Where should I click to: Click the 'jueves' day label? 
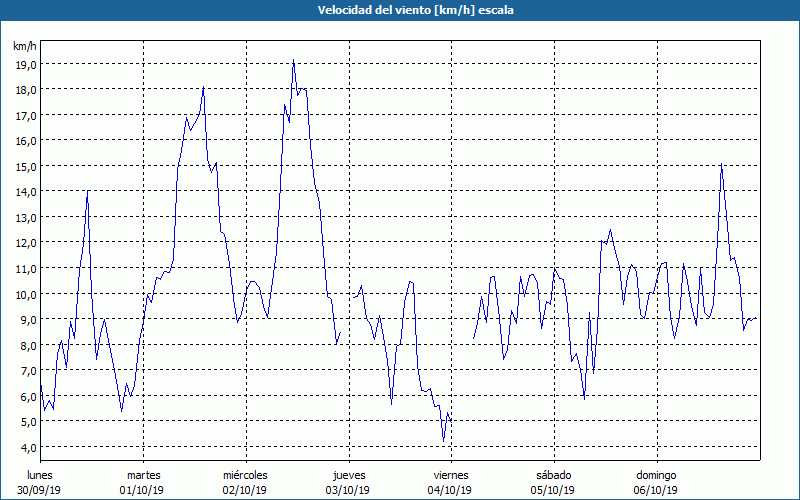click(349, 475)
